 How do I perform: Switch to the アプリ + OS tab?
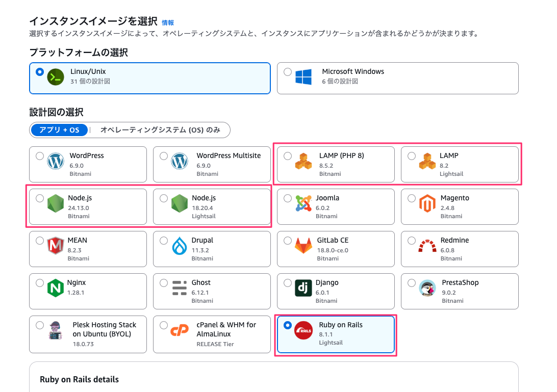[59, 130]
